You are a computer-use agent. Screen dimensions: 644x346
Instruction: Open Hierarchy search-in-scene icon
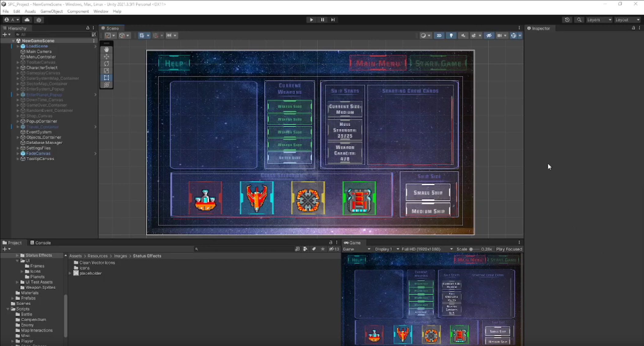pos(94,35)
